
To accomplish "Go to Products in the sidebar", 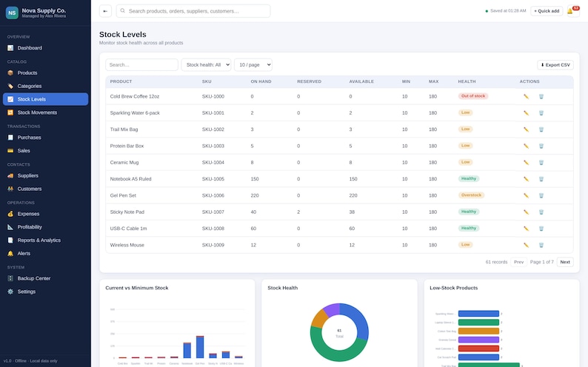I will (x=45, y=73).
